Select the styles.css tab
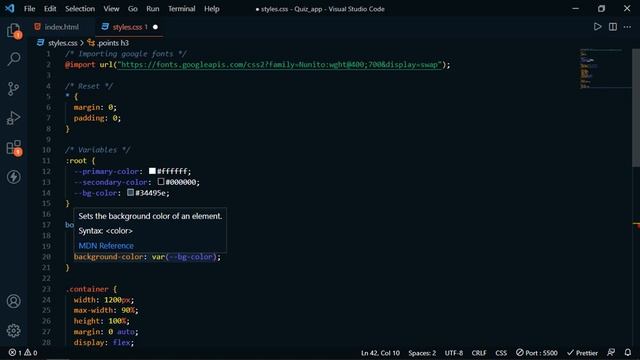This screenshot has height=360, width=640. coord(129,27)
